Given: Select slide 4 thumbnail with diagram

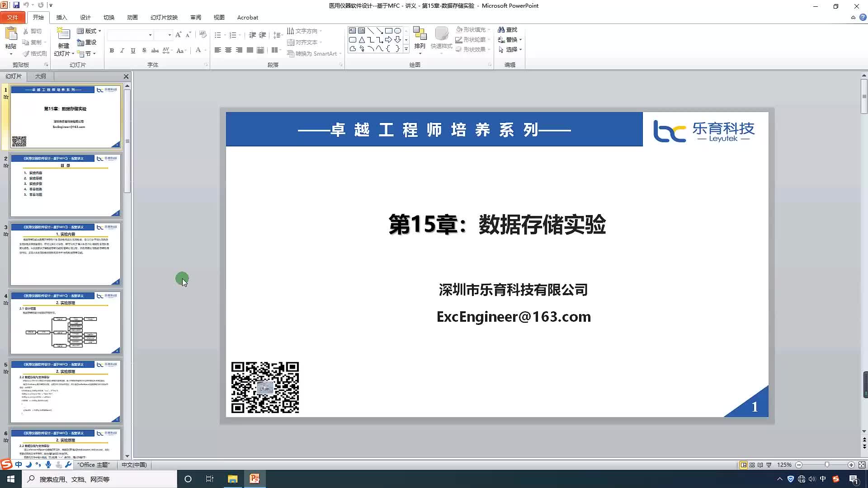Looking at the screenshot, I should point(66,323).
